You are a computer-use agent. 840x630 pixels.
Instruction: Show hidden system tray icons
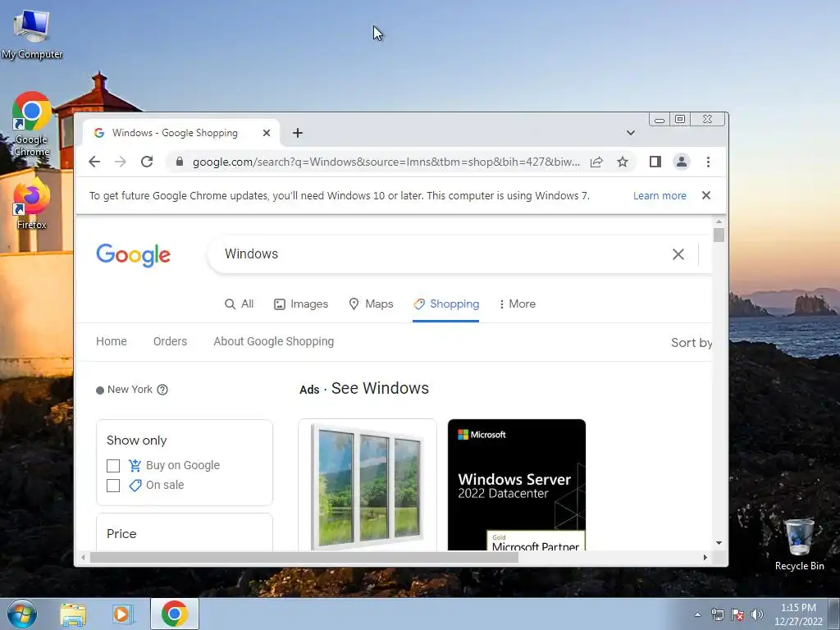697,614
